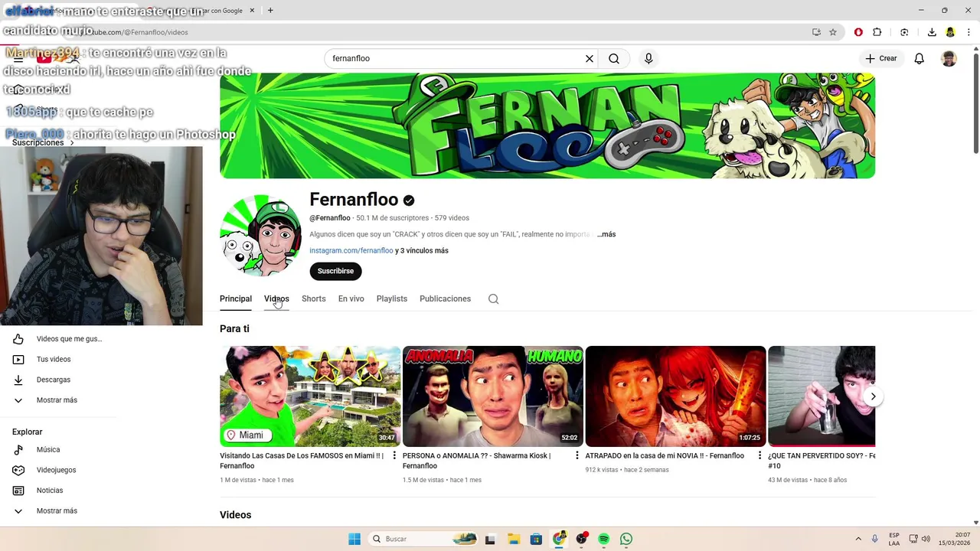Screen dimensions: 980x551
Task: Open a new browser tab with plus
Action: 270,11
